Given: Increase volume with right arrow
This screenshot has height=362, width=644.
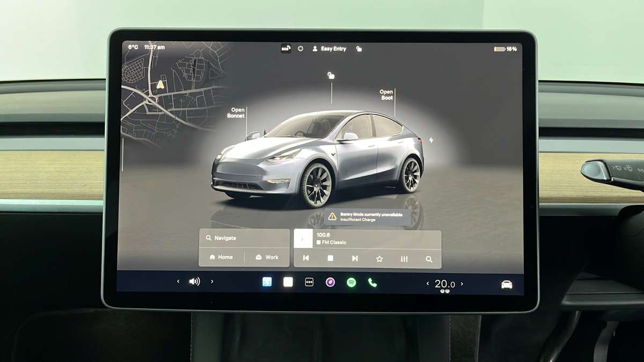Looking at the screenshot, I should coord(212,281).
